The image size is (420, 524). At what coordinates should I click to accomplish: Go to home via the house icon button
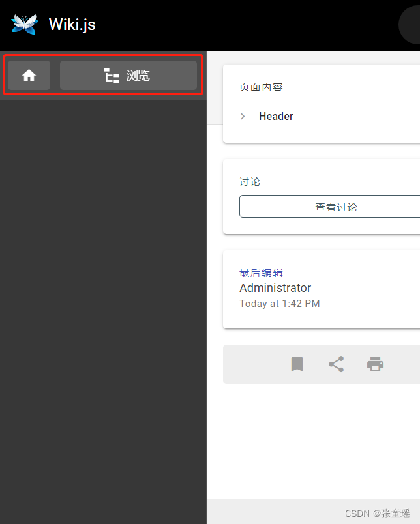[x=29, y=75]
